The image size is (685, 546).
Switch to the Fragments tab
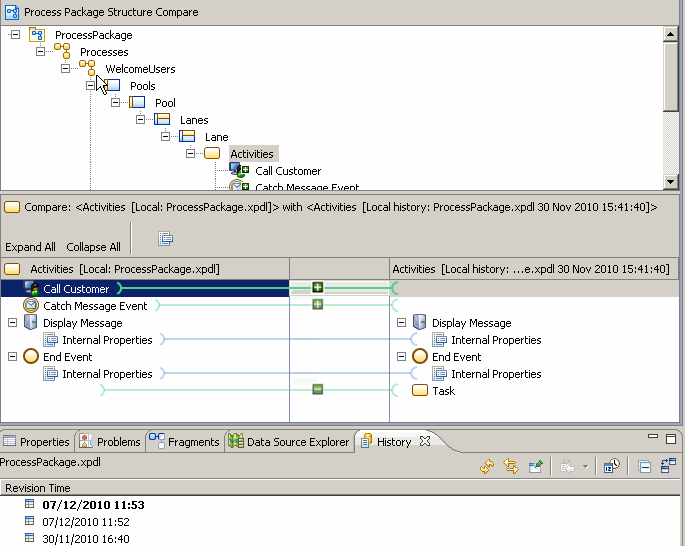point(184,442)
